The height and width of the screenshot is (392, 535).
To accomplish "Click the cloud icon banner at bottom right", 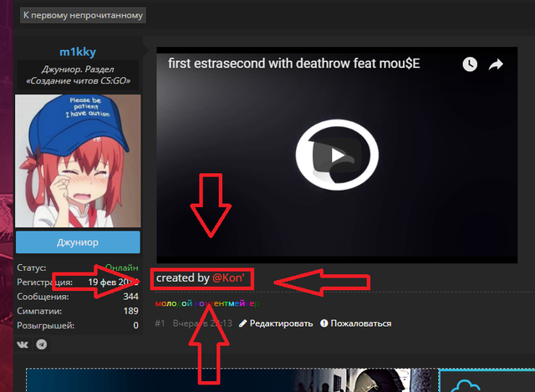I will pyautogui.click(x=487, y=380).
